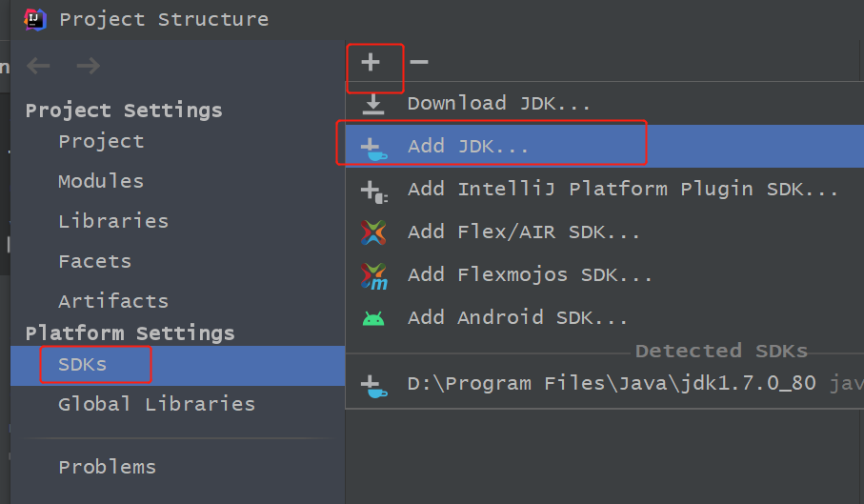This screenshot has height=504, width=864.
Task: Click the Flexmojos SDK icon
Action: (x=373, y=275)
